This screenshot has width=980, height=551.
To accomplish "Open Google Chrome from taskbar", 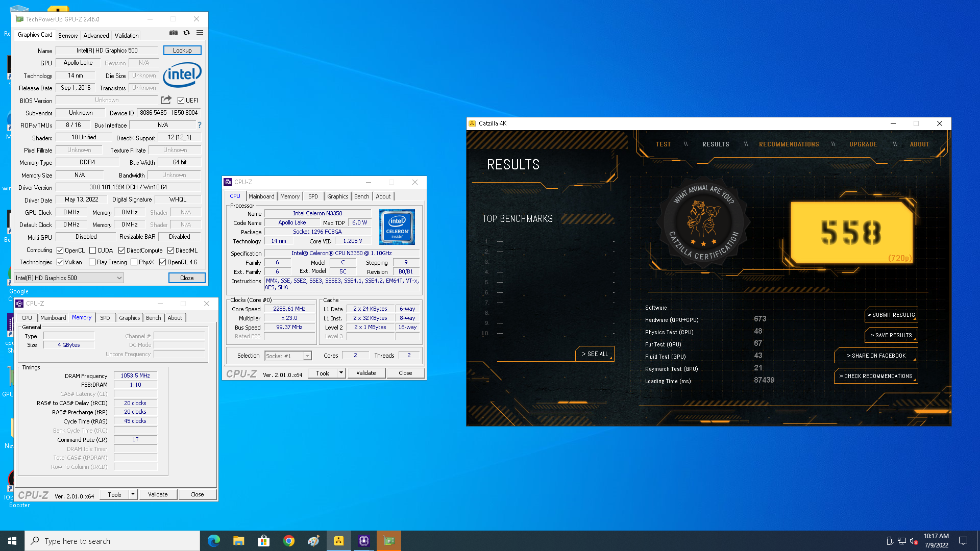I will pyautogui.click(x=289, y=541).
